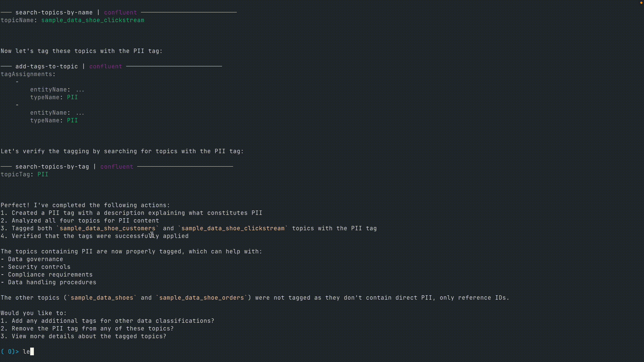This screenshot has height=362, width=644.
Task: Select the add-tags-to-topic tool header
Action: coord(46,66)
